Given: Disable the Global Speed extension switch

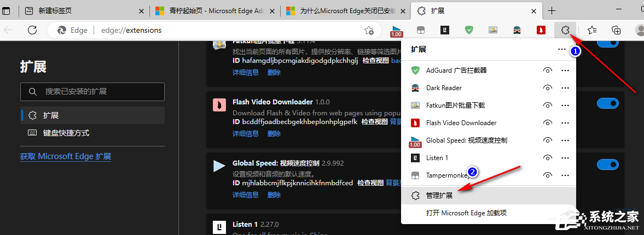Looking at the screenshot, I should (x=607, y=164).
